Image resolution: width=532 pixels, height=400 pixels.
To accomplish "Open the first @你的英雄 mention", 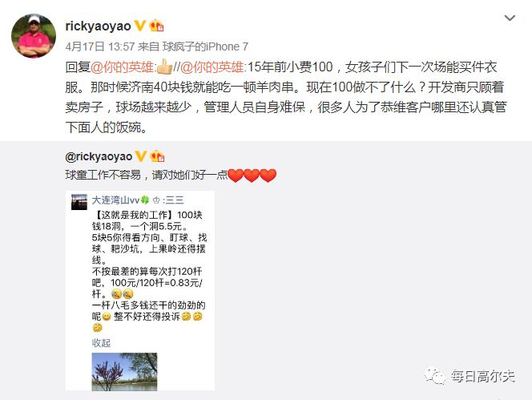I will [123, 67].
